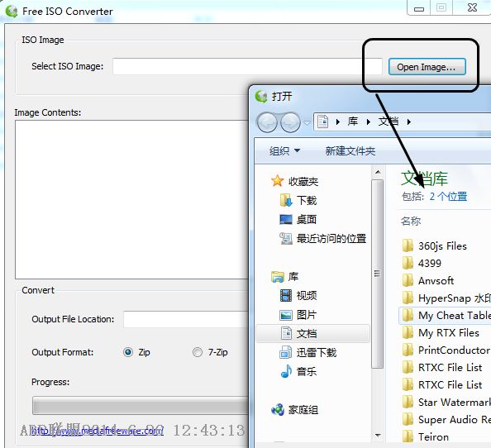The height and width of the screenshot is (448, 491).
Task: Click the navigation pane scroll up arrow
Action: pos(378,172)
